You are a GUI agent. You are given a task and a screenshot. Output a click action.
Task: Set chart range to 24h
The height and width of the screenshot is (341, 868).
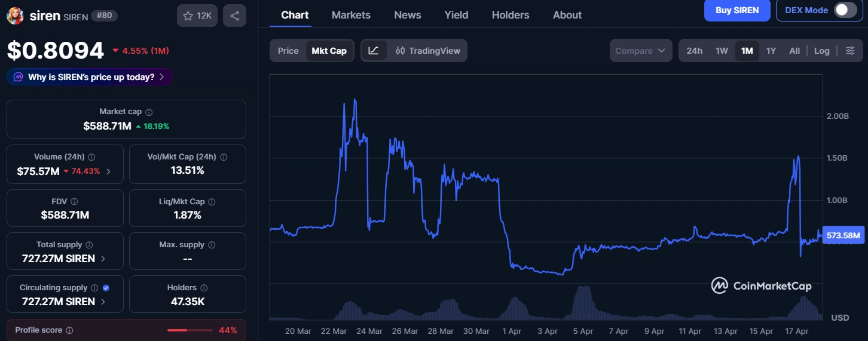pyautogui.click(x=695, y=51)
